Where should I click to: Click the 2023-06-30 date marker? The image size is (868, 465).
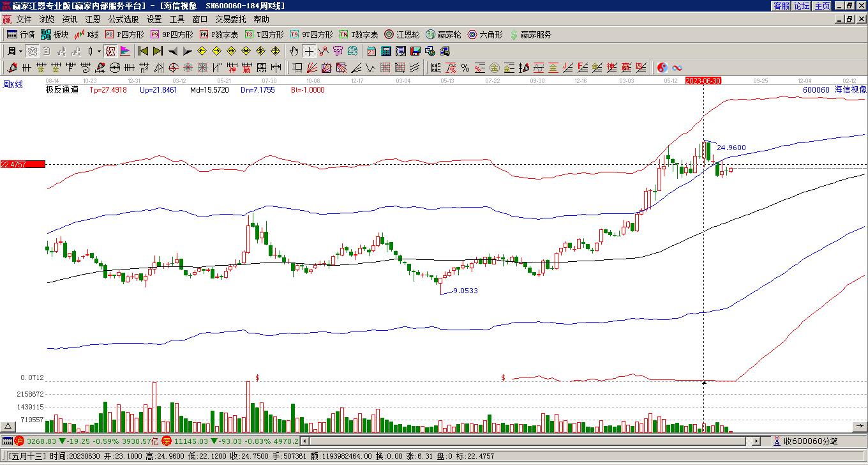703,80
